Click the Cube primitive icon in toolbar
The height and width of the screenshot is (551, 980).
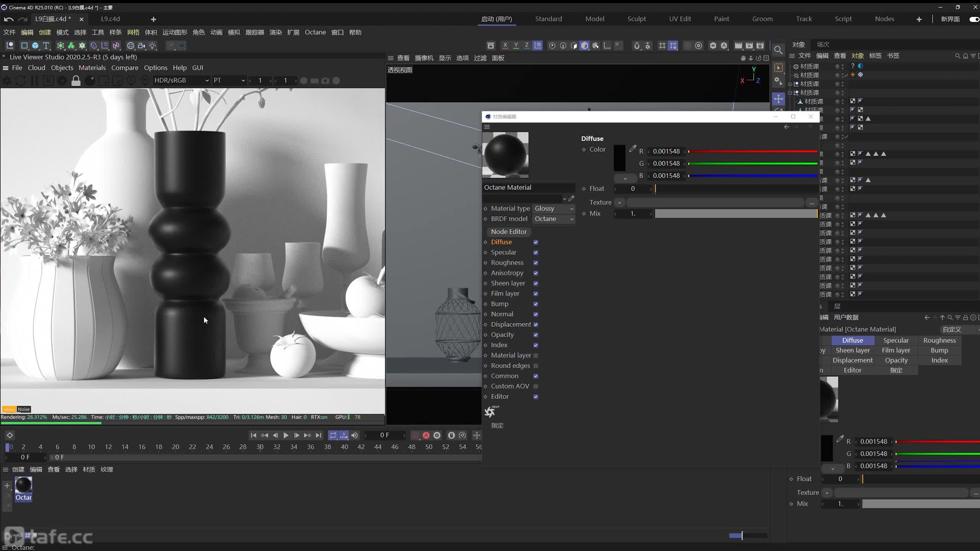(35, 46)
